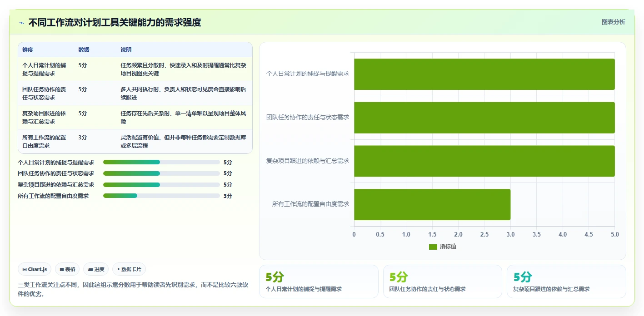Open the 5分 card for 个人日常计划的捕捉与提醒需求
The height and width of the screenshot is (316, 644).
tap(319, 281)
